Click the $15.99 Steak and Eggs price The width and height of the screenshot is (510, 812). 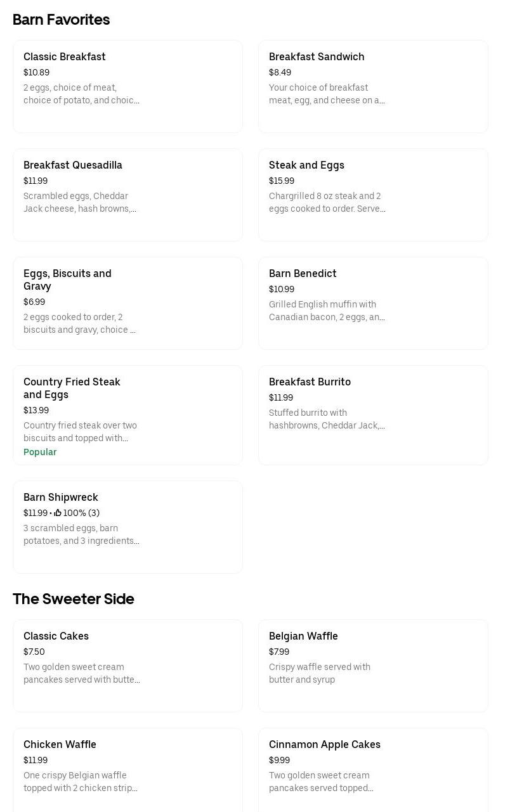(x=282, y=181)
